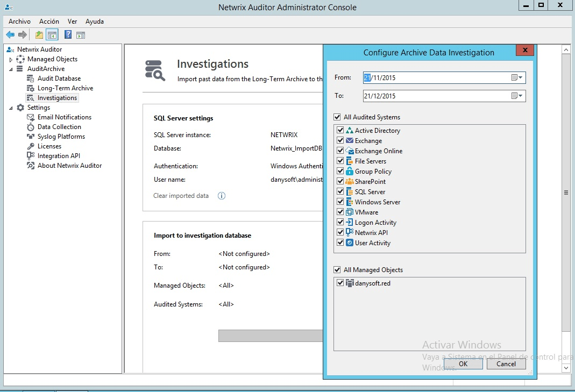Image resolution: width=575 pixels, height=392 pixels.
Task: Collapse the Settings tree node
Action: tap(11, 108)
